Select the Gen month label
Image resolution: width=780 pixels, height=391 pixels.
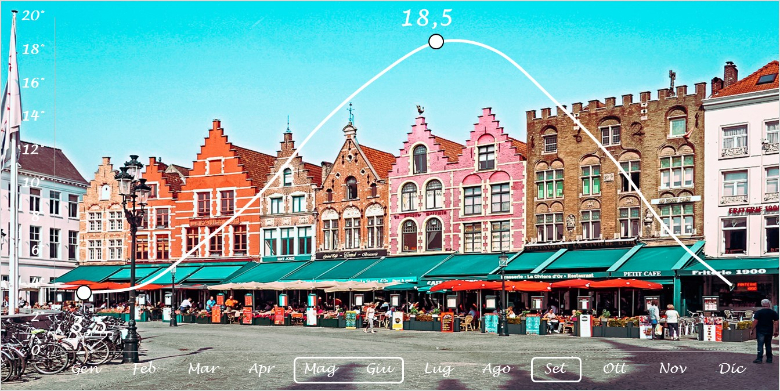[x=86, y=369]
